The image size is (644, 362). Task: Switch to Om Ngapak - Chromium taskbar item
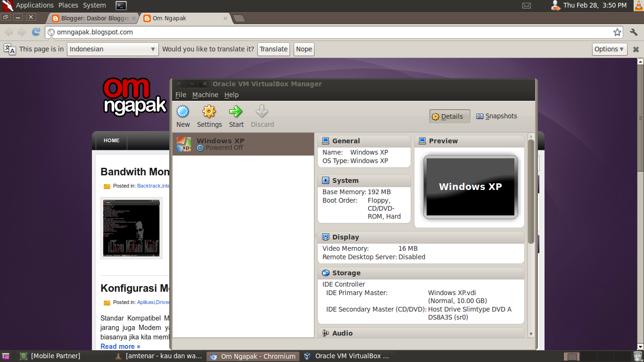253,356
